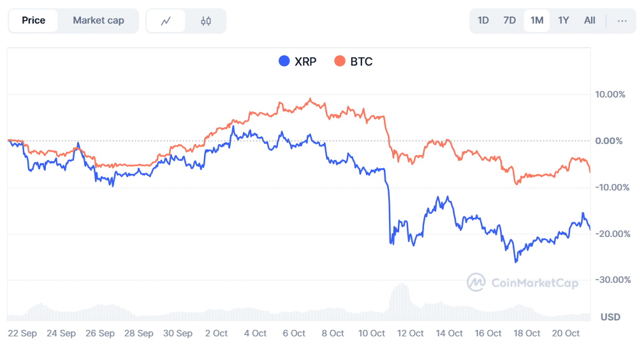Click the 22 Sep date axis label
Viewport: 644px width, 351px height.
coord(22,333)
